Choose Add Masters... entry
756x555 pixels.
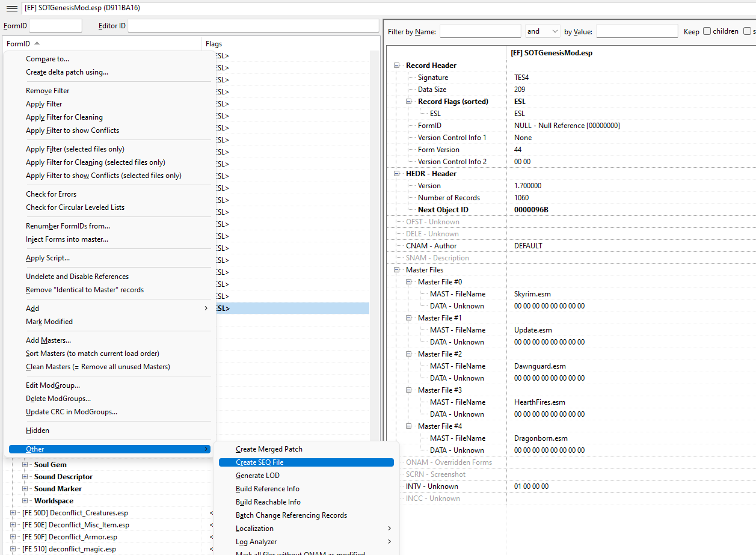(110, 340)
